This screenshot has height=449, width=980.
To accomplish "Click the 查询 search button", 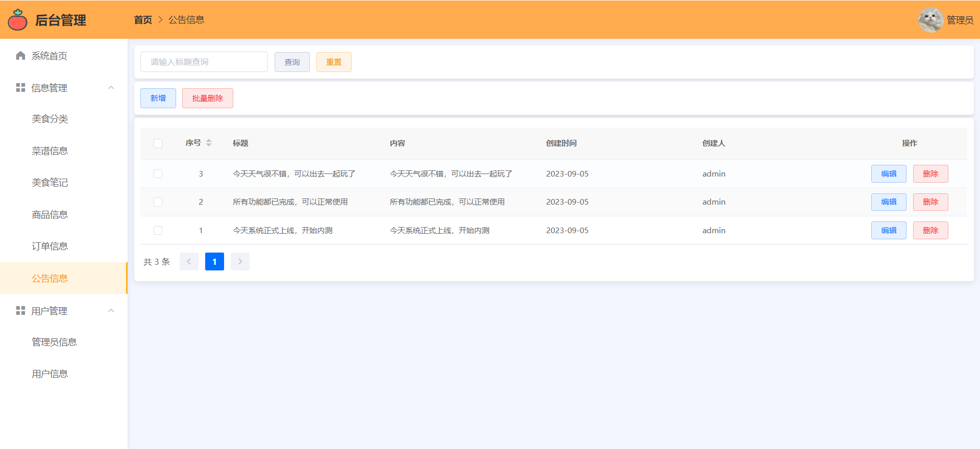I will pyautogui.click(x=292, y=62).
